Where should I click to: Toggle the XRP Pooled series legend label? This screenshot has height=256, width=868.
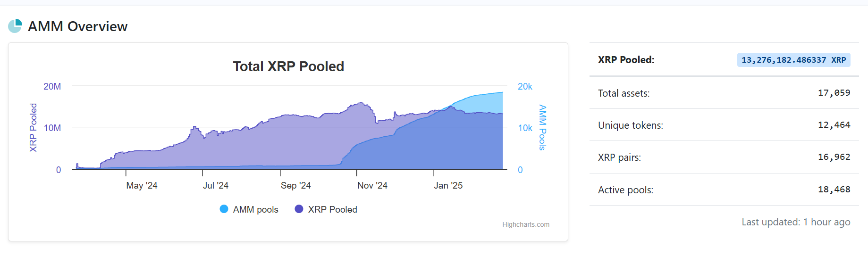pyautogui.click(x=332, y=209)
